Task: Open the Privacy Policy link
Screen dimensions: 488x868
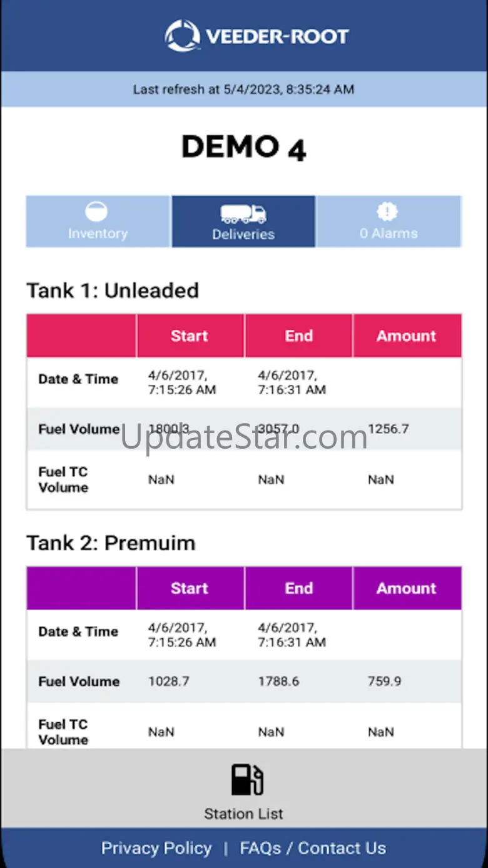Action: 156,848
